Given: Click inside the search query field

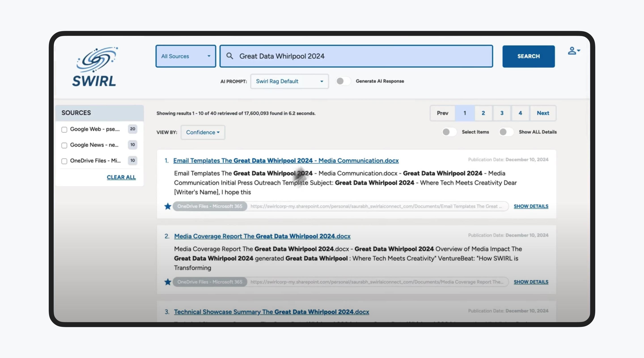Looking at the screenshot, I should coord(350,56).
